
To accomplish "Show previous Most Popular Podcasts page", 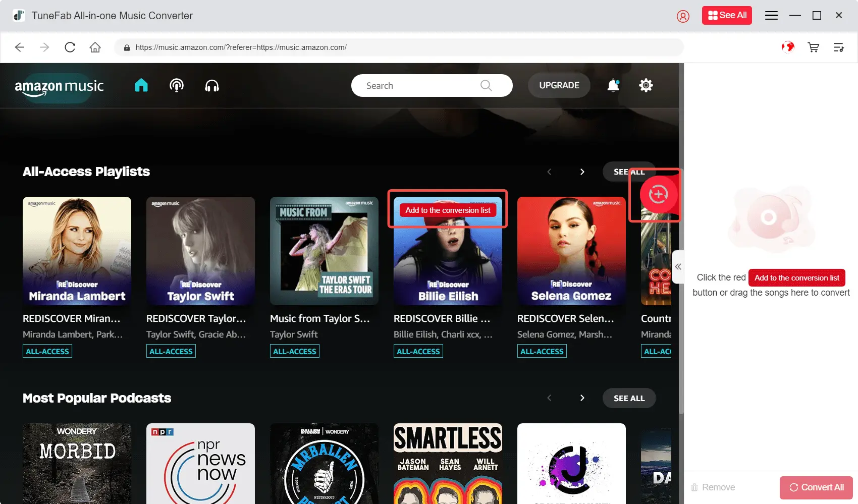I will pos(549,398).
